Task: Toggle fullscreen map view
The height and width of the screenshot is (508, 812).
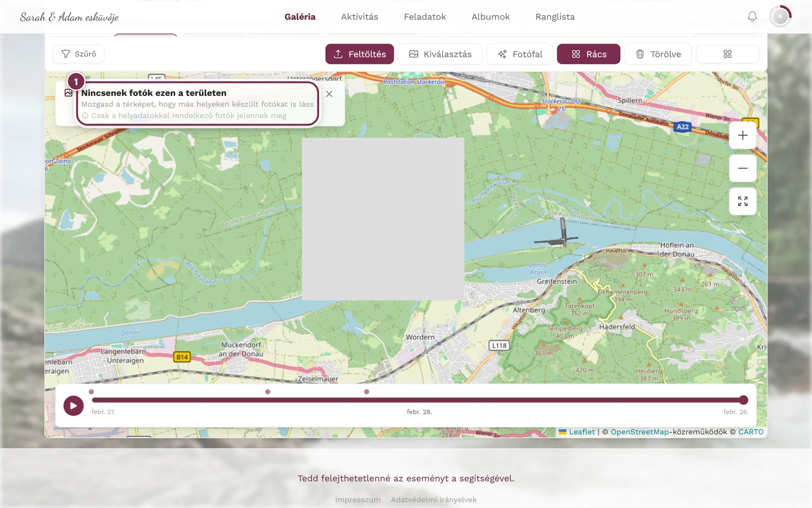Action: coord(743,201)
